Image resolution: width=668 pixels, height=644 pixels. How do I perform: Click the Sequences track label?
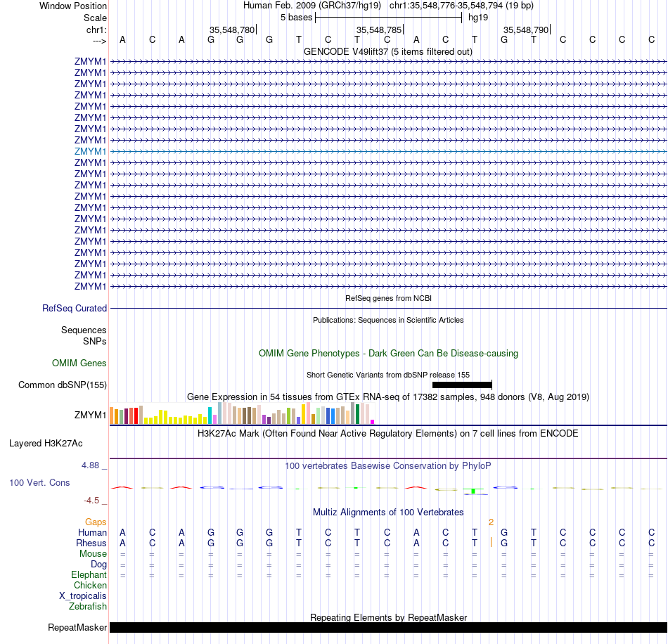pyautogui.click(x=84, y=330)
